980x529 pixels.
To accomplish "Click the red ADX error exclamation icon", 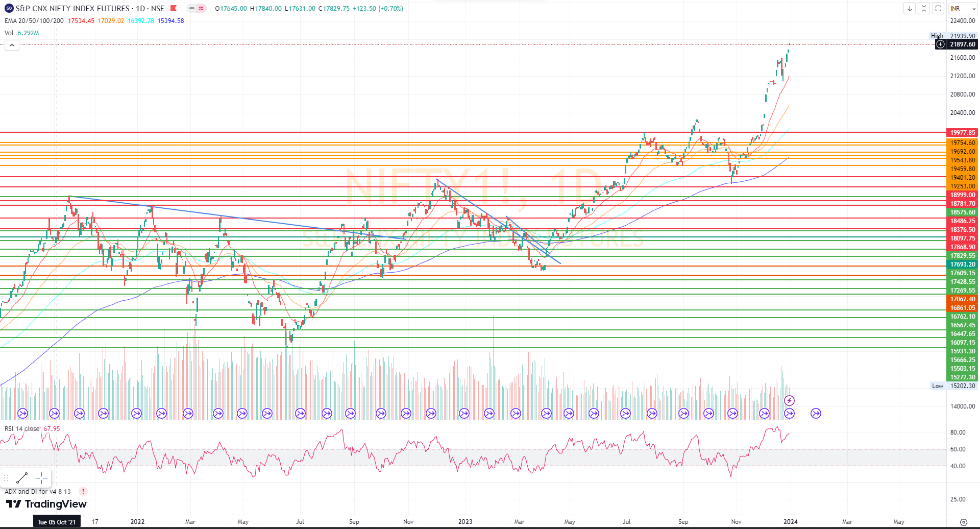I will pos(83,491).
